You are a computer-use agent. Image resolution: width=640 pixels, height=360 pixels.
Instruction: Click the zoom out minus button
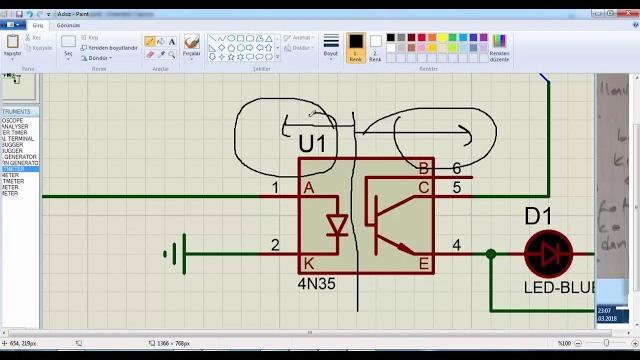578,344
